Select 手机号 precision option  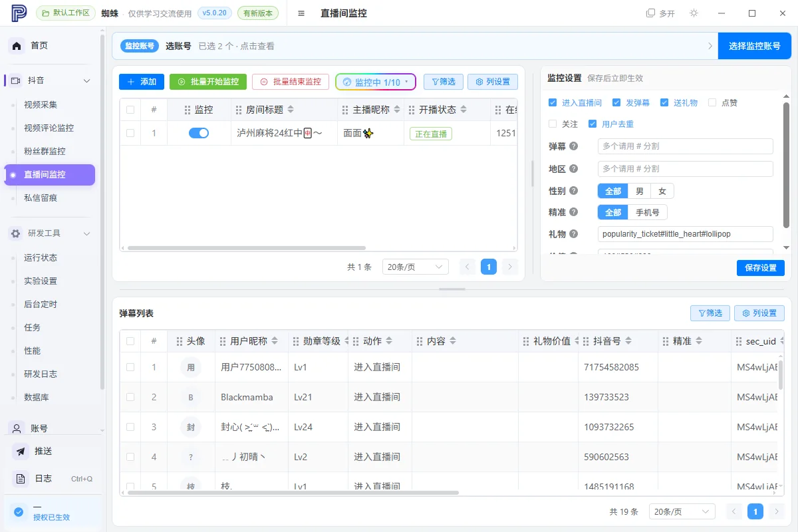point(648,213)
